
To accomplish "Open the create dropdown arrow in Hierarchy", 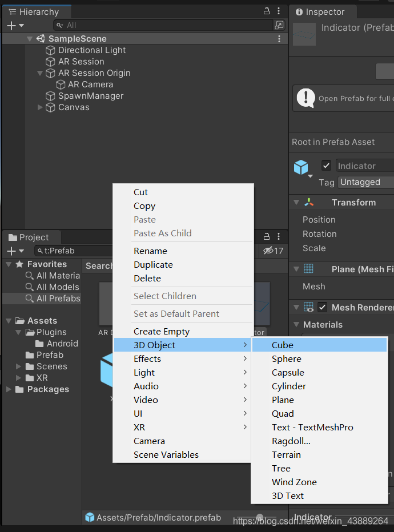I will point(22,26).
